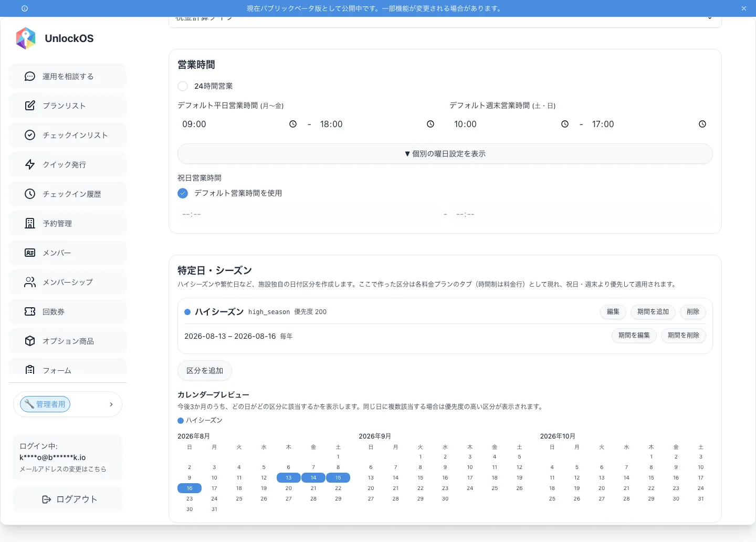The height and width of the screenshot is (542, 756).
Task: Click the check circle icon for チェックインリスト
Action: [x=30, y=135]
